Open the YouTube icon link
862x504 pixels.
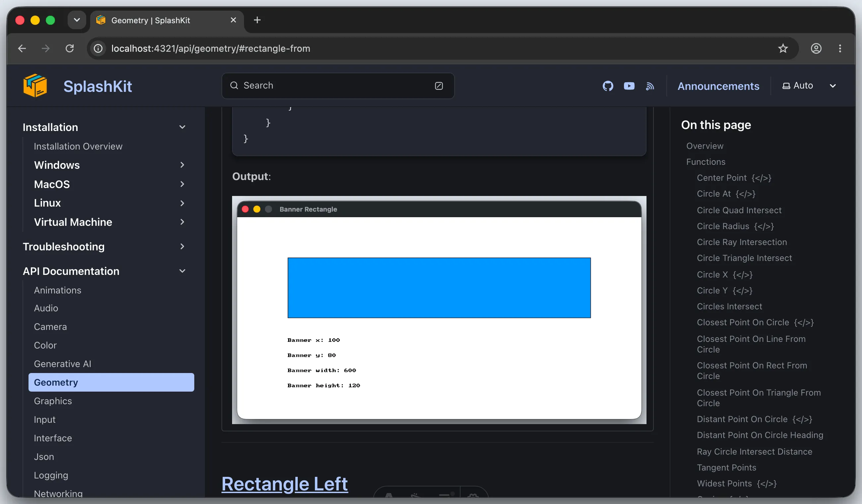tap(629, 86)
